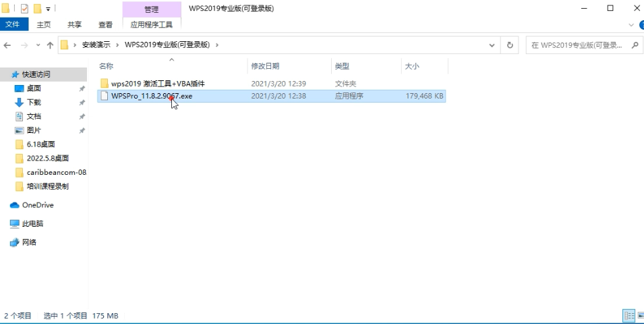Image resolution: width=644 pixels, height=324 pixels.
Task: Click the 应用程序 type cell
Action: [x=349, y=97]
